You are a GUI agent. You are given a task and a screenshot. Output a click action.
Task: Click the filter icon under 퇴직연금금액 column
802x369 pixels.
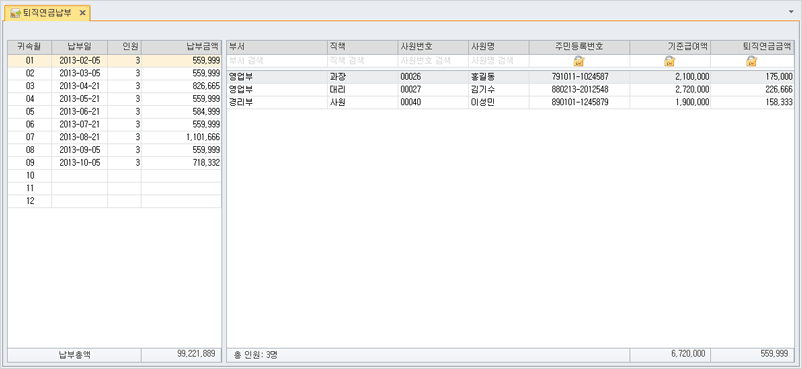coord(751,61)
